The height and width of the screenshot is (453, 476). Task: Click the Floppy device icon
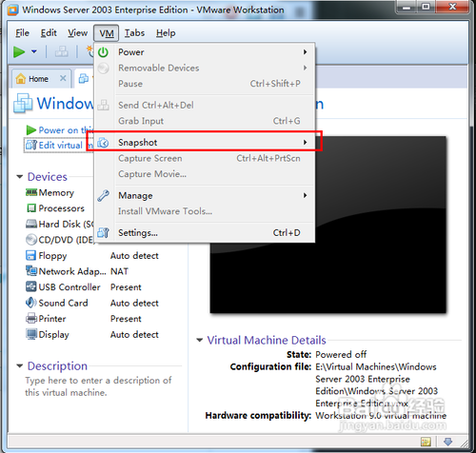pyautogui.click(x=31, y=255)
